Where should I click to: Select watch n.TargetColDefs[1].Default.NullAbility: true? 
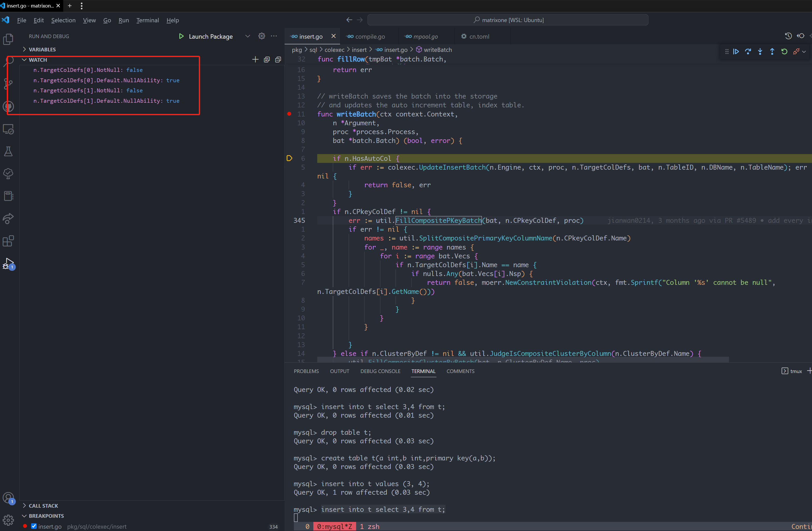(106, 101)
